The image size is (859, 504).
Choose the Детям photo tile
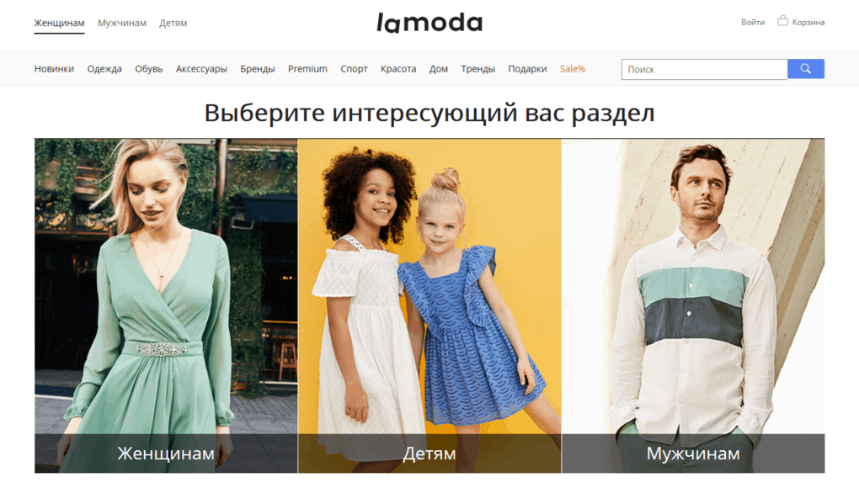click(x=429, y=305)
